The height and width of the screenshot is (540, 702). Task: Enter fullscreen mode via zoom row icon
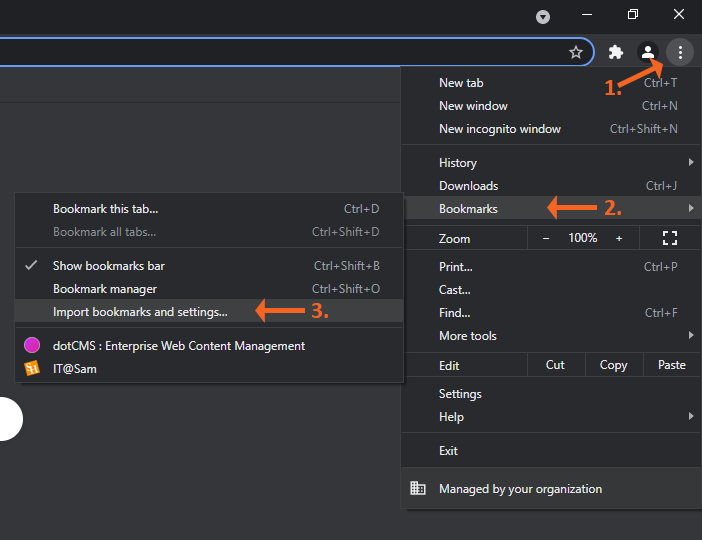(670, 238)
